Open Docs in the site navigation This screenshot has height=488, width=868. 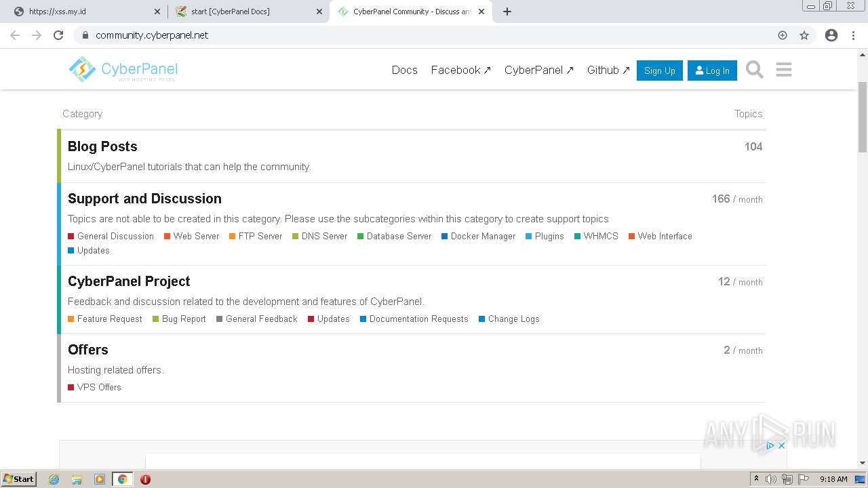point(405,70)
